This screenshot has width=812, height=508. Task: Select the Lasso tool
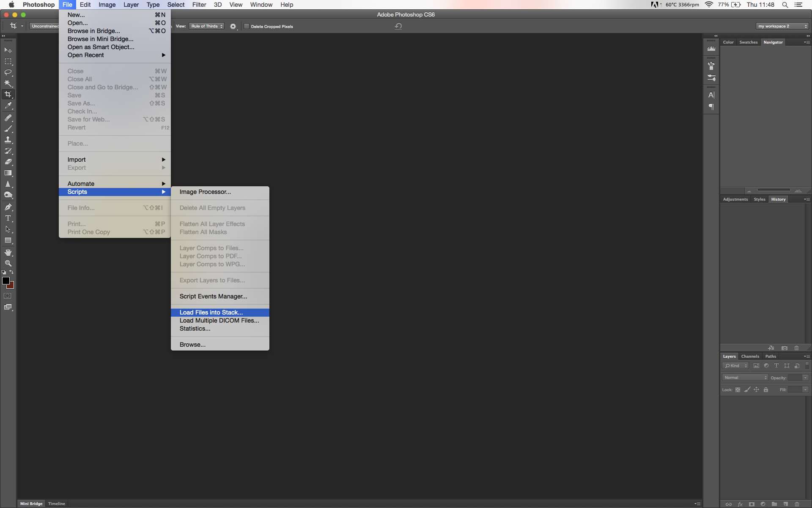tap(8, 72)
